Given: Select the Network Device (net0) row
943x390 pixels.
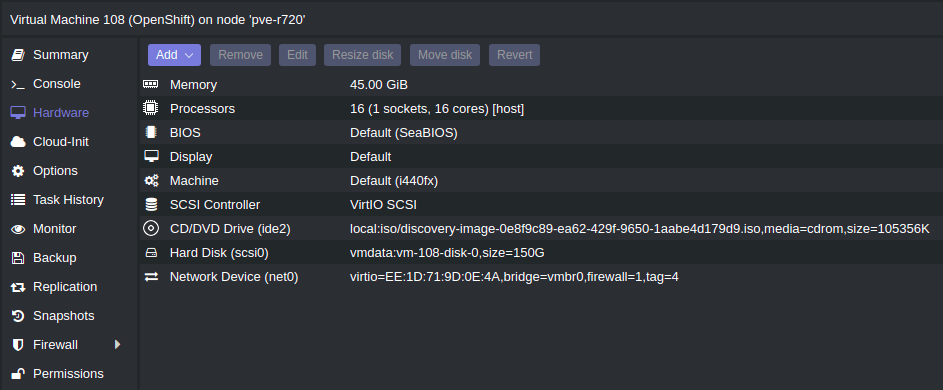Looking at the screenshot, I should 541,277.
